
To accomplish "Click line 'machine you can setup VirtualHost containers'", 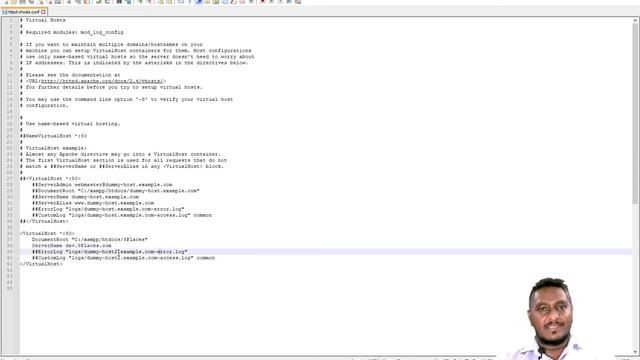I will [x=136, y=51].
